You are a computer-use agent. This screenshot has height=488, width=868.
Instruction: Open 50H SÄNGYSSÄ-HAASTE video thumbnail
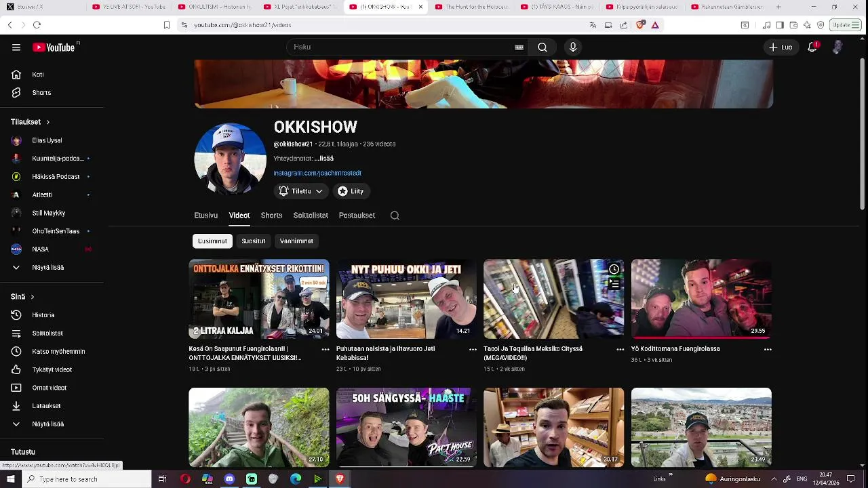406,427
